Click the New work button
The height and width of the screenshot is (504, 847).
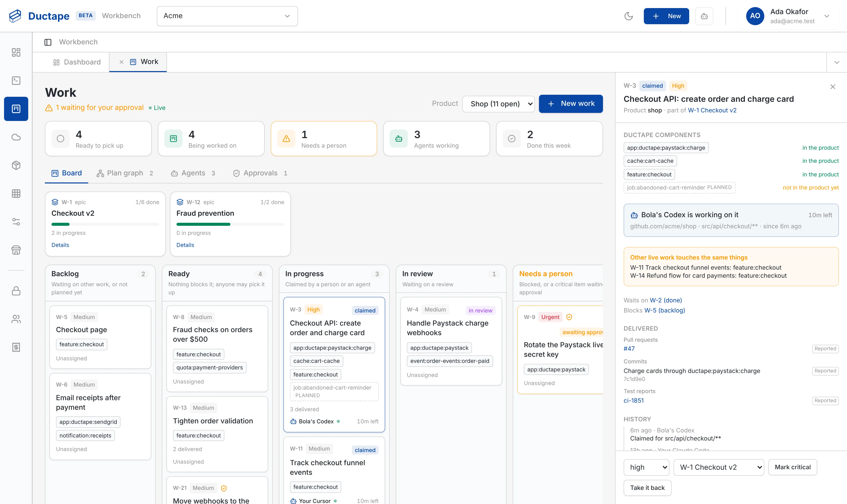point(571,104)
